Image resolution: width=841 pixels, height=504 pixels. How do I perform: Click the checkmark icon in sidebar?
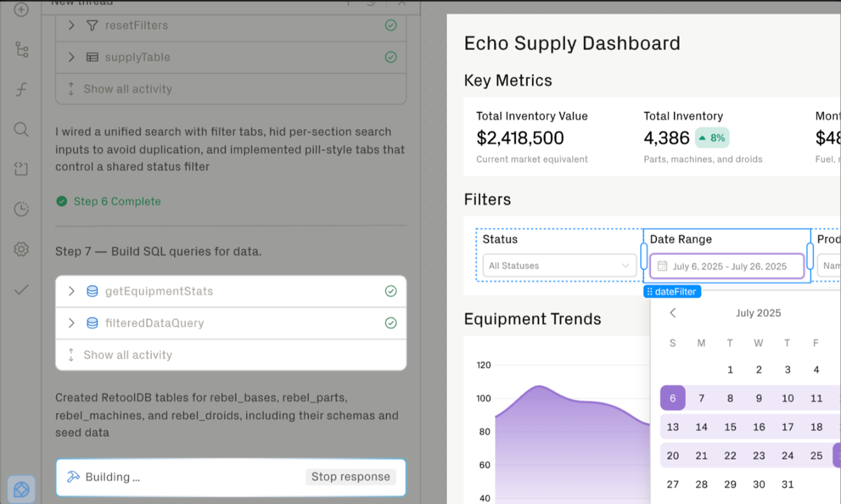pyautogui.click(x=21, y=289)
